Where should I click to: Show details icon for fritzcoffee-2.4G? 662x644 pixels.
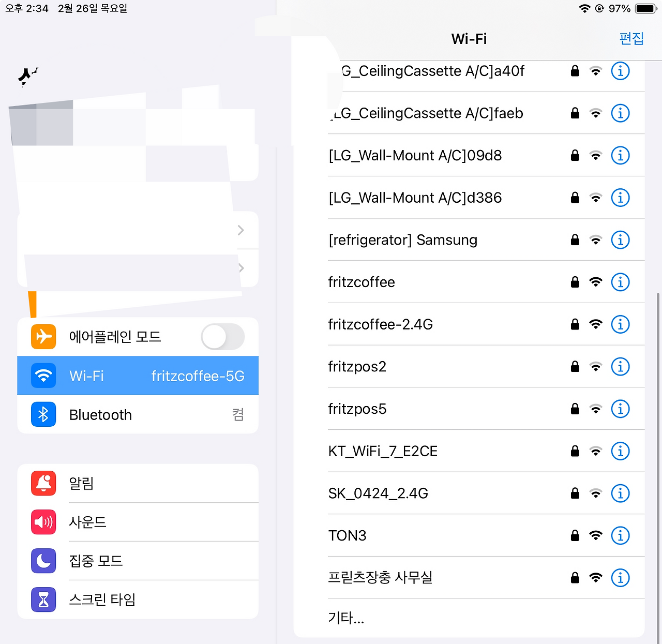(620, 324)
